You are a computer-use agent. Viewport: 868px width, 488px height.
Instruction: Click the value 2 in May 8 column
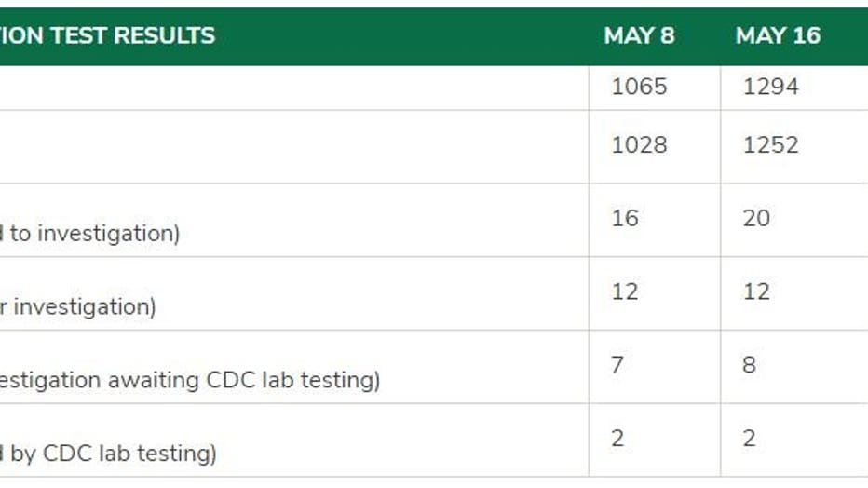617,439
